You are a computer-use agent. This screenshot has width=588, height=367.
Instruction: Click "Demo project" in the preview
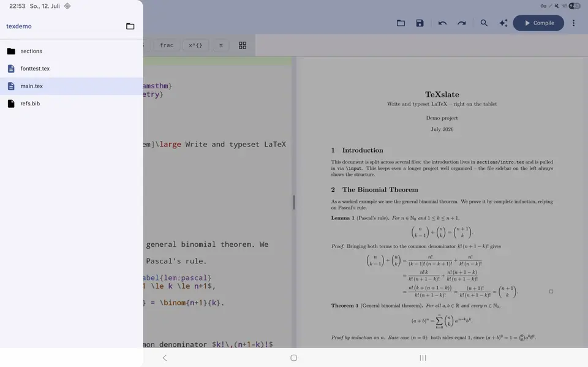click(x=442, y=118)
